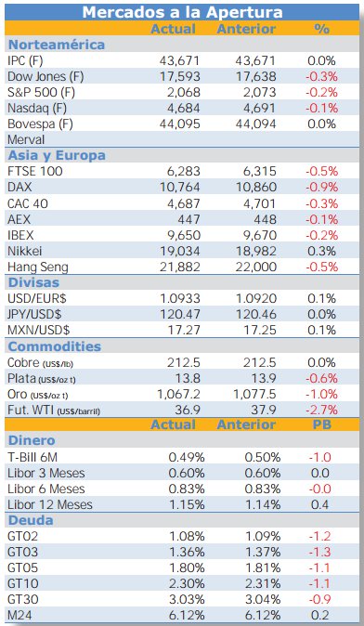Select the Commodities section header
The image size is (364, 626).
coord(55,346)
